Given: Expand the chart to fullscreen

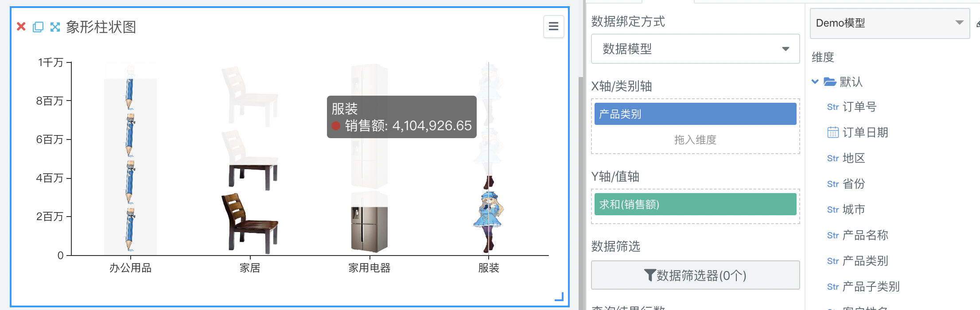Looking at the screenshot, I should (x=55, y=27).
